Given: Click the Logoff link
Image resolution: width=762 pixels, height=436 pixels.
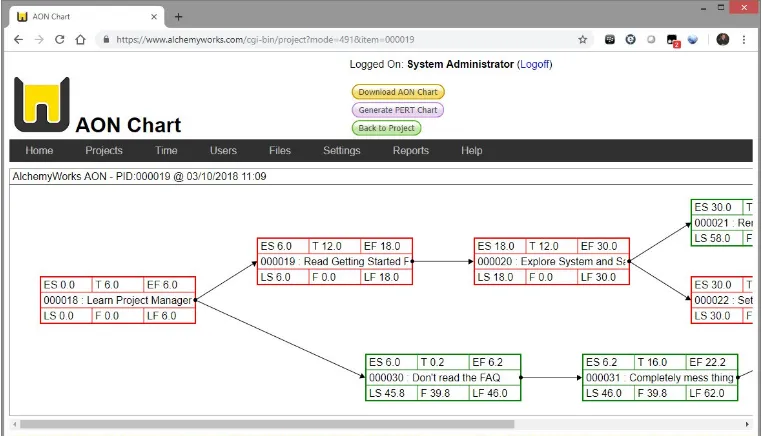Looking at the screenshot, I should 535,64.
